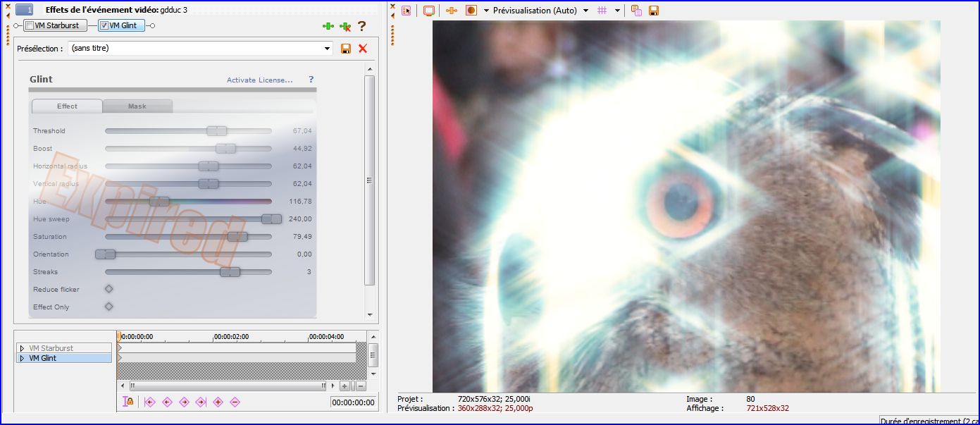Open Video Output FX in the preview toolbar
Image resolution: width=980 pixels, height=425 pixels.
coord(452,11)
